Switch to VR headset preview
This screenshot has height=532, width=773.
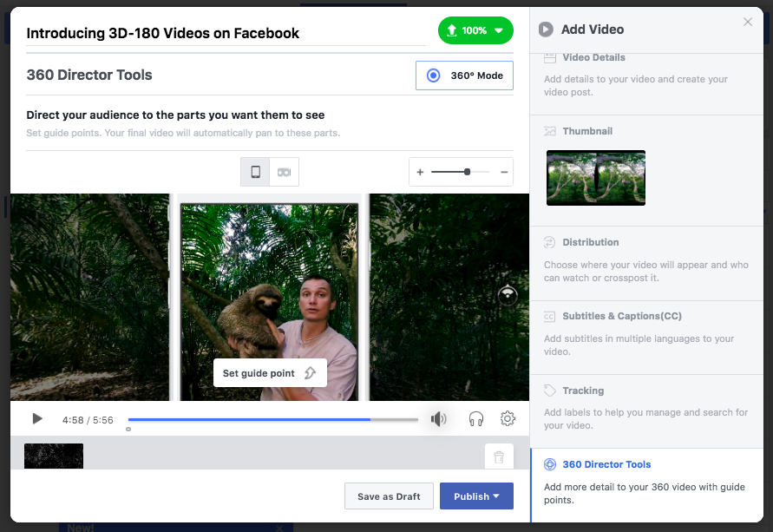click(x=284, y=172)
